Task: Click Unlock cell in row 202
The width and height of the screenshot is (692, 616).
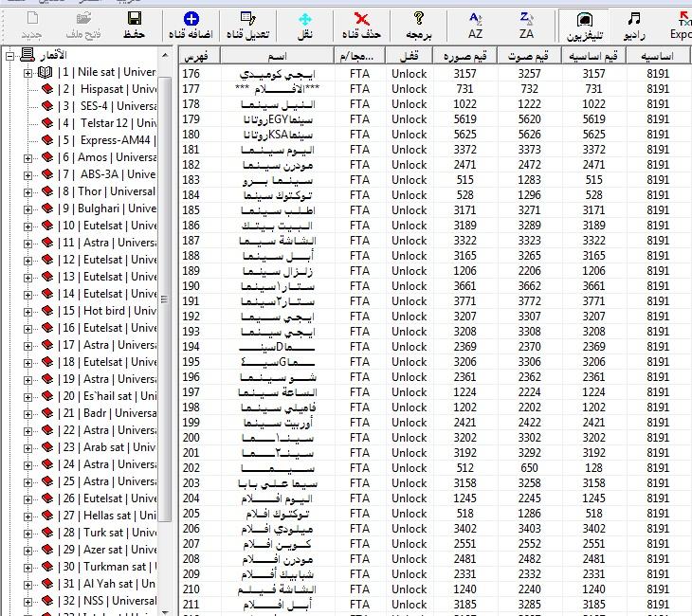Action: (409, 468)
